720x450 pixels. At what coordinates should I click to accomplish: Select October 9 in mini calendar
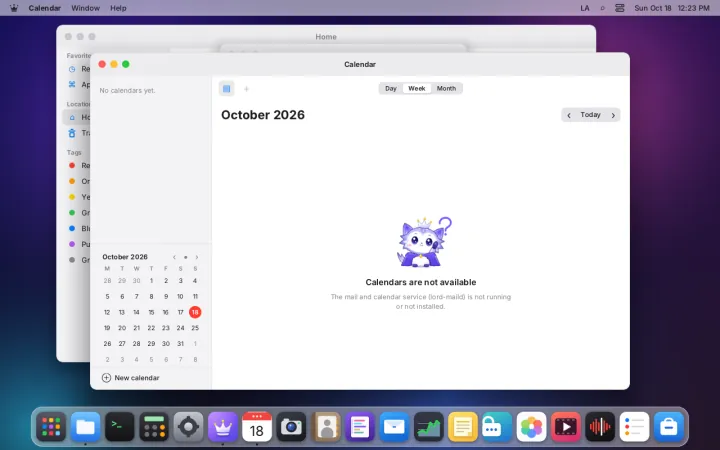166,297
